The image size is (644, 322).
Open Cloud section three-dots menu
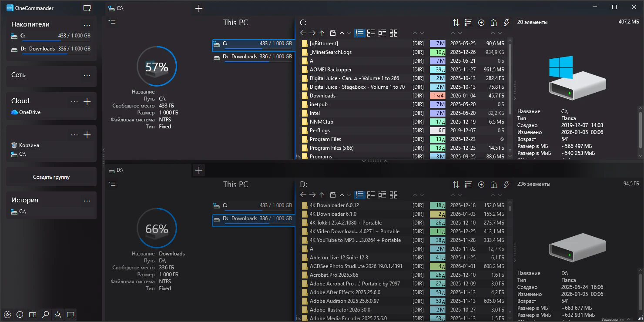click(74, 102)
